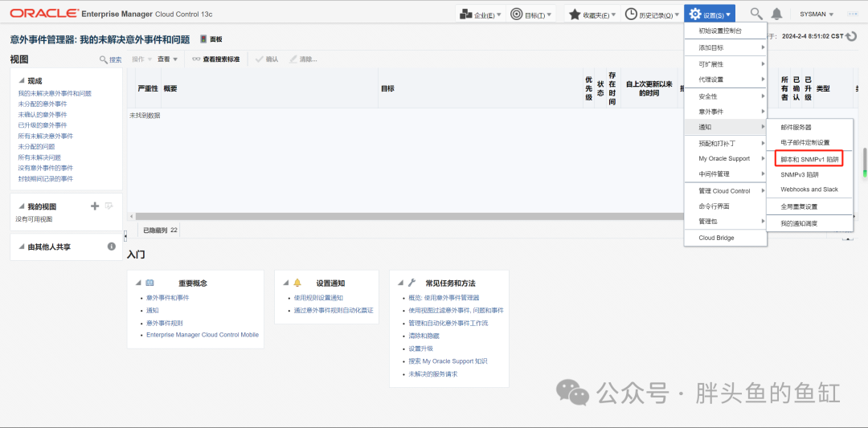The width and height of the screenshot is (868, 428).
Task: Click the info icon in 由其他人共享
Action: pos(111,247)
